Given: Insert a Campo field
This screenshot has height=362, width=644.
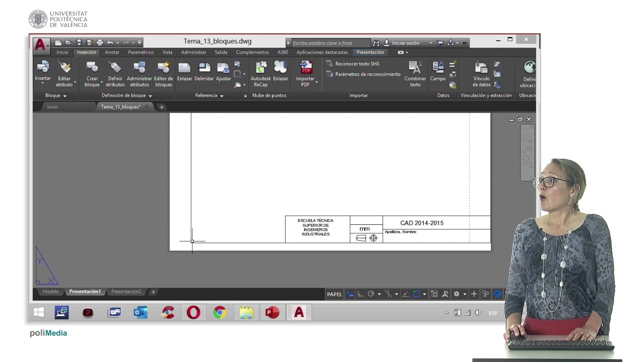Looking at the screenshot, I should click(438, 71).
